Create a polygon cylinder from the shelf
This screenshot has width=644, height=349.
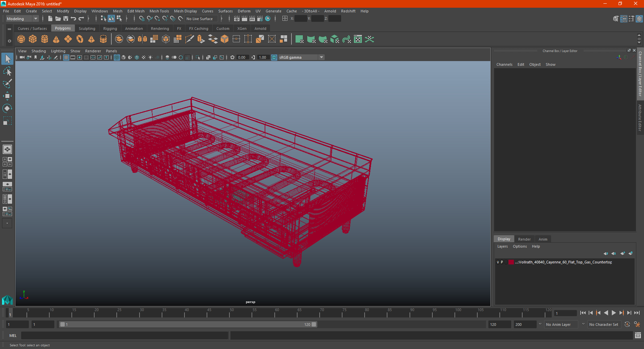click(45, 39)
